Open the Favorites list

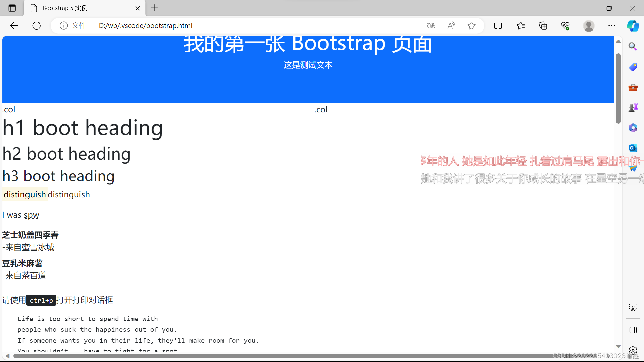pos(521,26)
